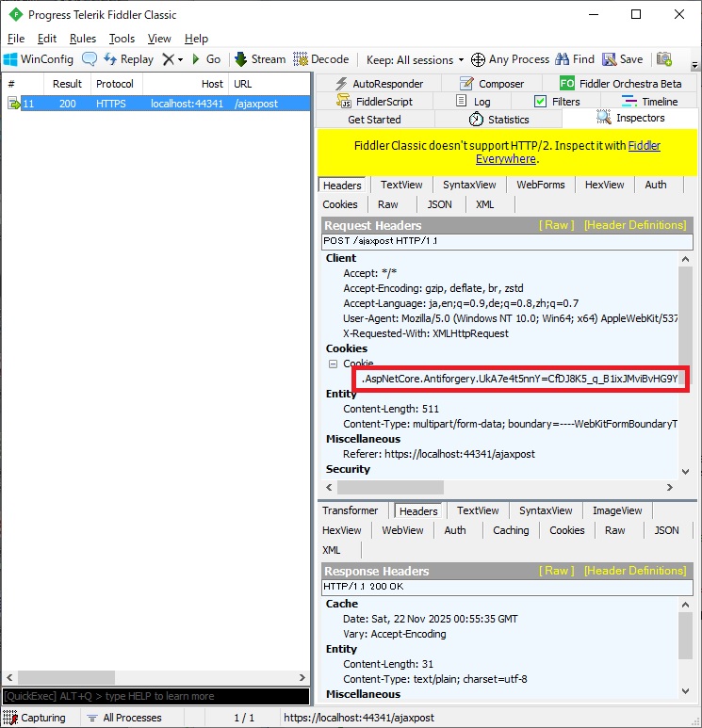702x728 pixels.
Task: Click the QuickExec command input box
Action: pyautogui.click(x=155, y=696)
